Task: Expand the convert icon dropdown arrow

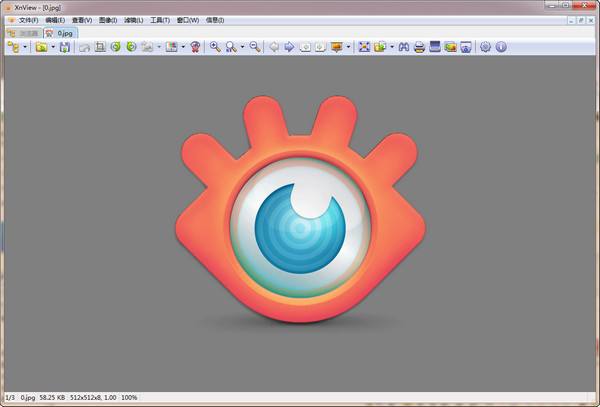Action: pyautogui.click(x=392, y=47)
